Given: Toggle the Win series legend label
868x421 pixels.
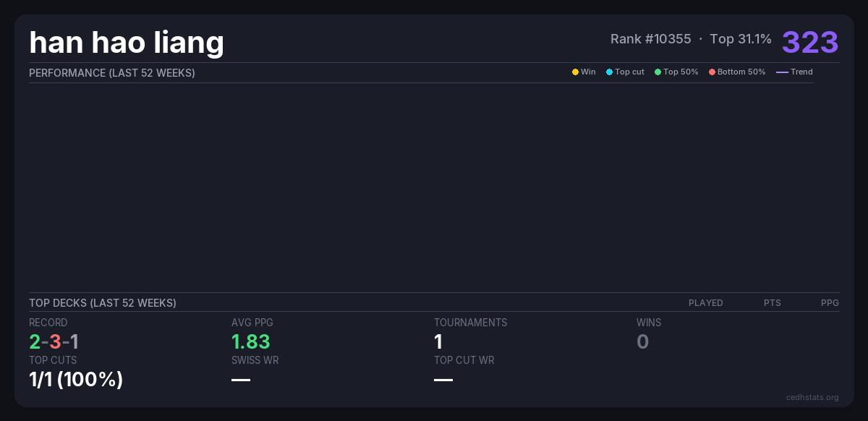Looking at the screenshot, I should coord(588,72).
